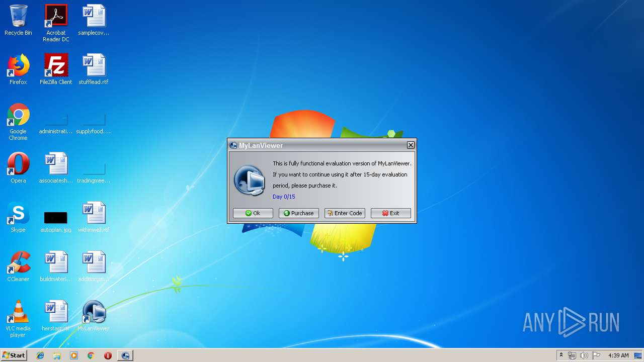Click the Enter Code button
This screenshot has height=362, width=644.
click(x=345, y=213)
